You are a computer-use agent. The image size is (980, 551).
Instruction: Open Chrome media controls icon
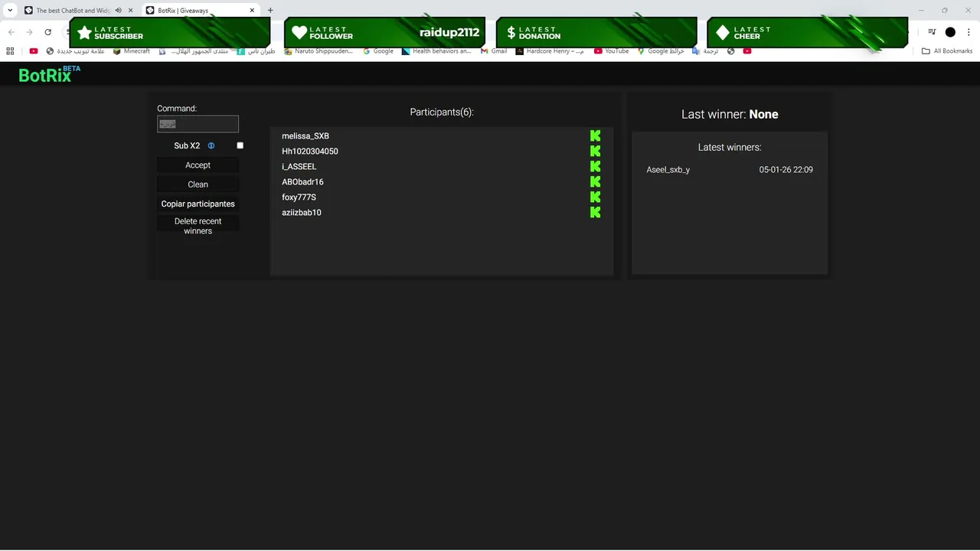coord(932,32)
